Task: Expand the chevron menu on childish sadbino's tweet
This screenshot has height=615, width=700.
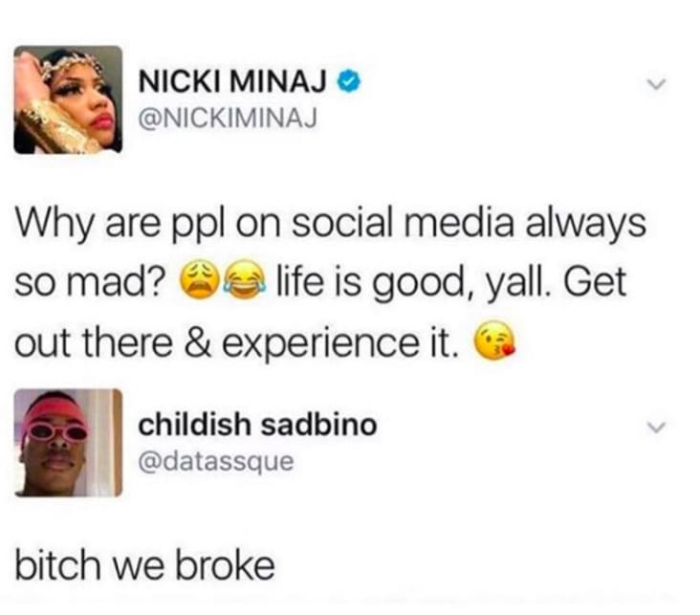Action: pos(656,427)
